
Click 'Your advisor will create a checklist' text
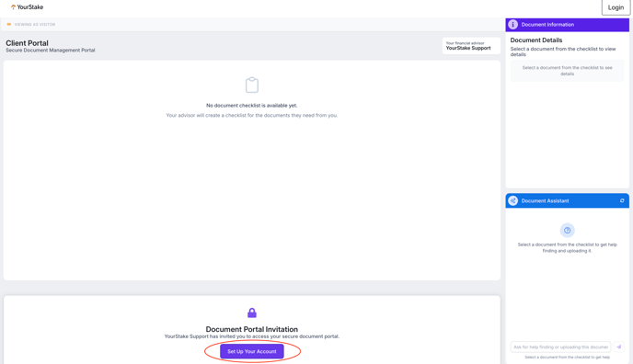(252, 115)
